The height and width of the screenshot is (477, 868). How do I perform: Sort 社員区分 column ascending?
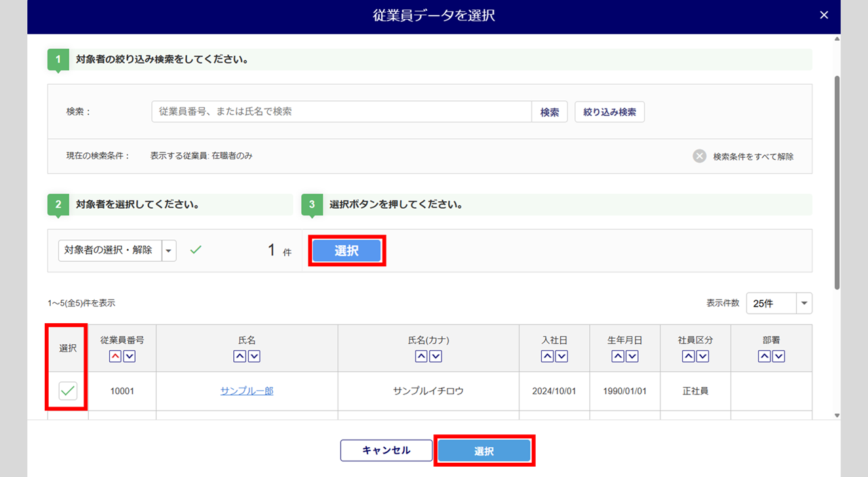[688, 356]
